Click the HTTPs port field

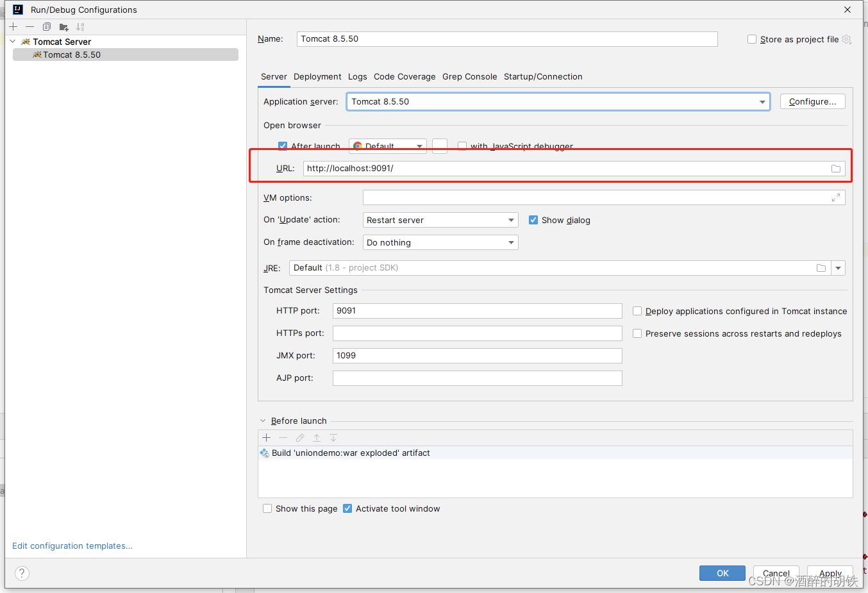click(x=478, y=333)
